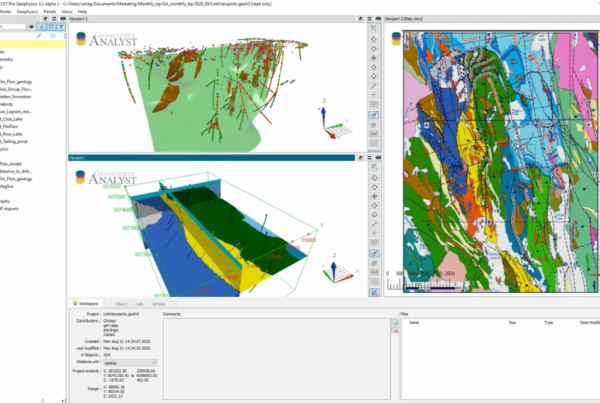The image size is (600, 403).
Task: Click the Type column header in Files
Action: tap(548, 323)
